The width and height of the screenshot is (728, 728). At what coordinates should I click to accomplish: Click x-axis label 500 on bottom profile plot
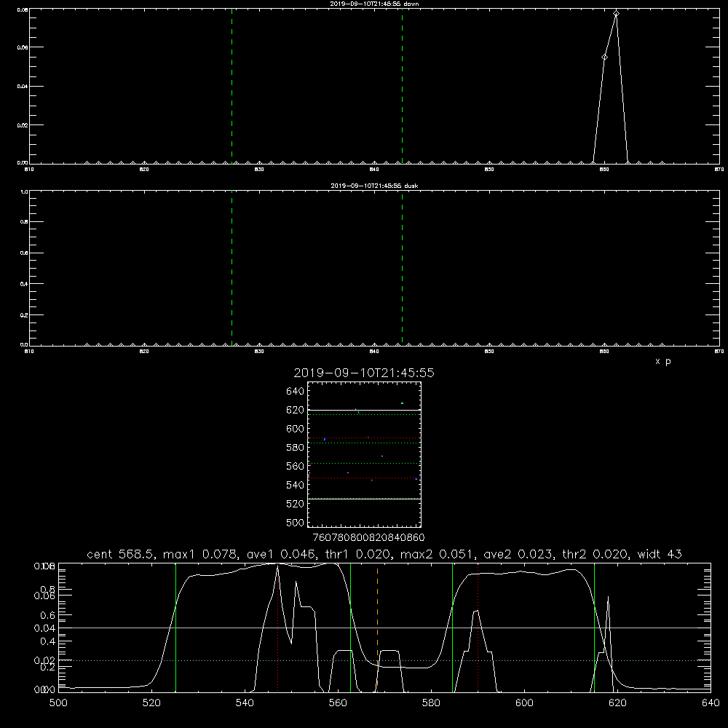pyautogui.click(x=58, y=703)
